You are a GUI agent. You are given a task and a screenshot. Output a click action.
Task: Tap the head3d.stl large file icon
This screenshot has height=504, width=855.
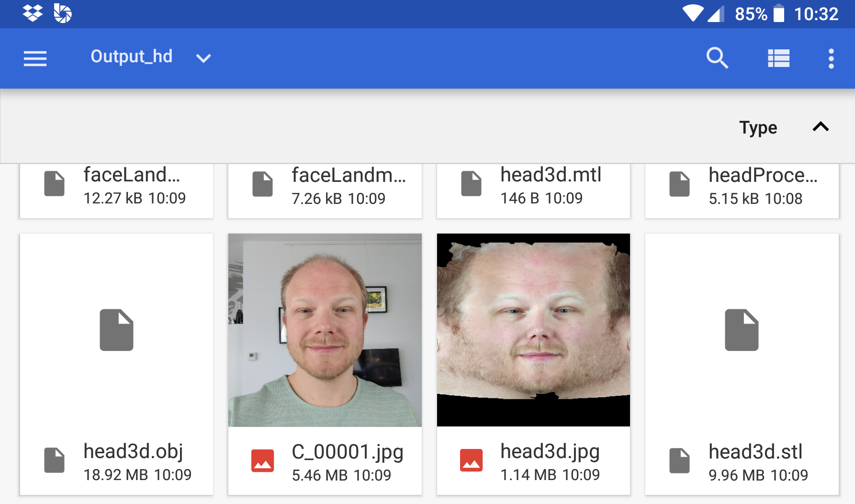pyautogui.click(x=742, y=330)
